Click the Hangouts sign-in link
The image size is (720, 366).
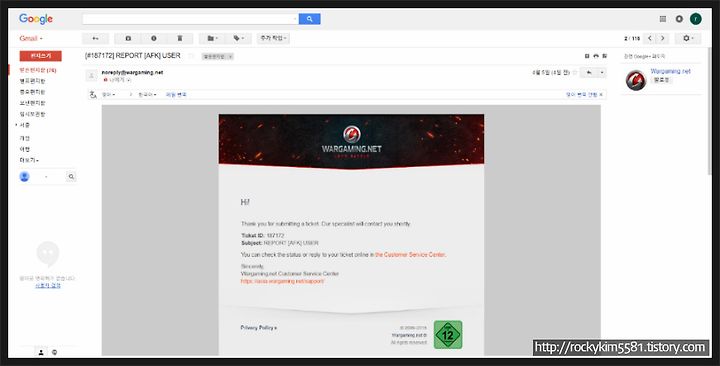48,286
